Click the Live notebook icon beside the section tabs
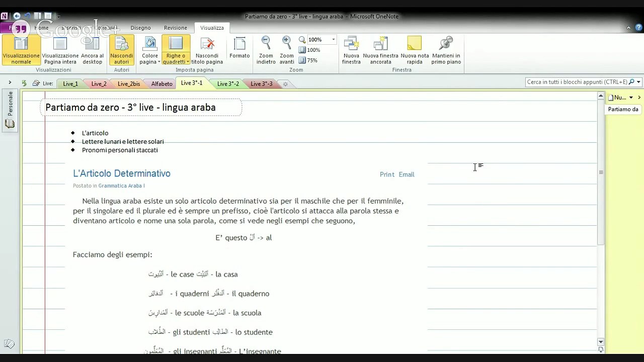The width and height of the screenshot is (644, 362). coord(36,83)
